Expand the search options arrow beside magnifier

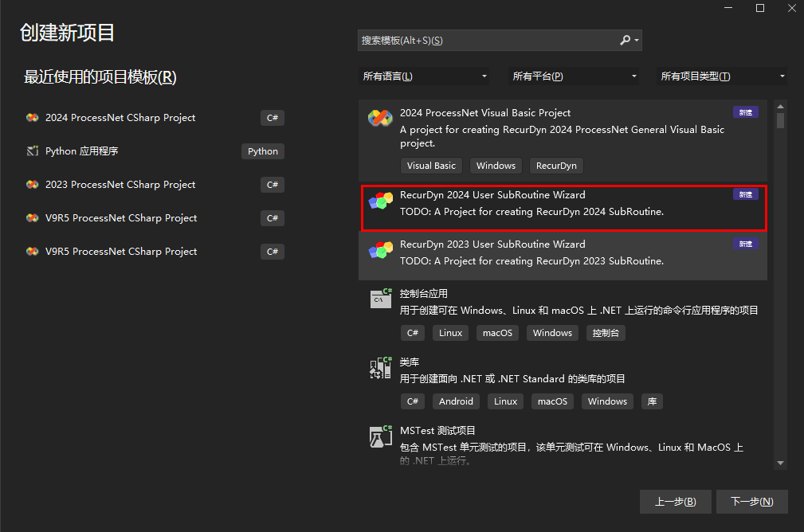click(x=637, y=40)
